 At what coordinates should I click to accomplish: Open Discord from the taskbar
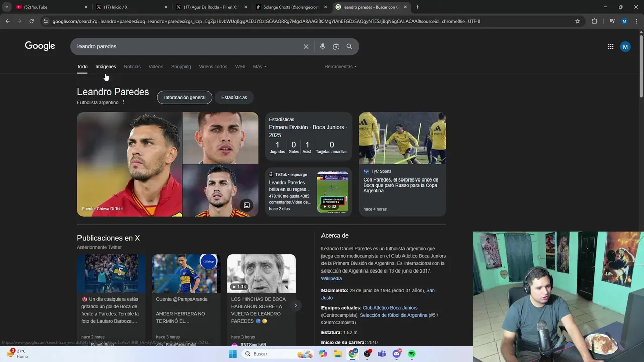click(397, 354)
